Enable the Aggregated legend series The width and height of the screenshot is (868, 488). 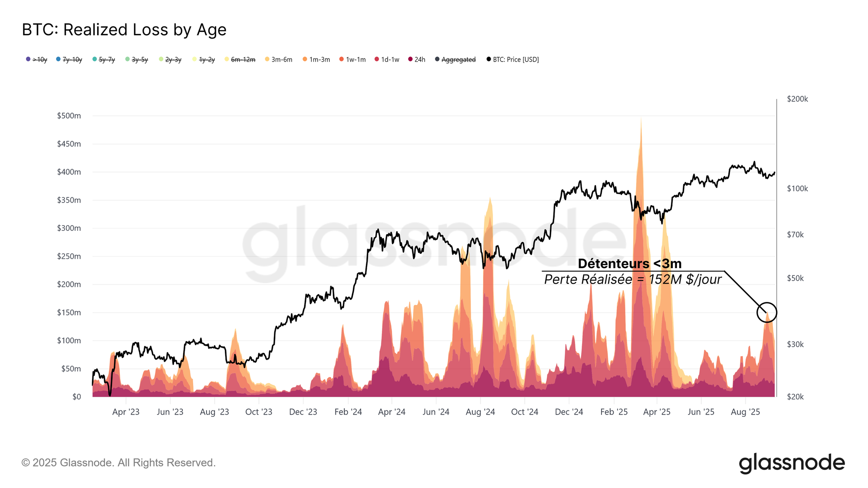pyautogui.click(x=455, y=59)
